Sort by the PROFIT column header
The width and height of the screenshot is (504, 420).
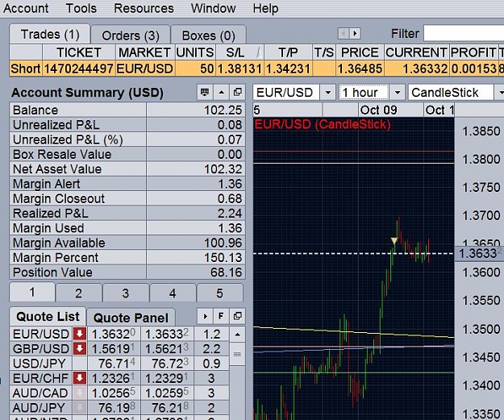coord(473,52)
